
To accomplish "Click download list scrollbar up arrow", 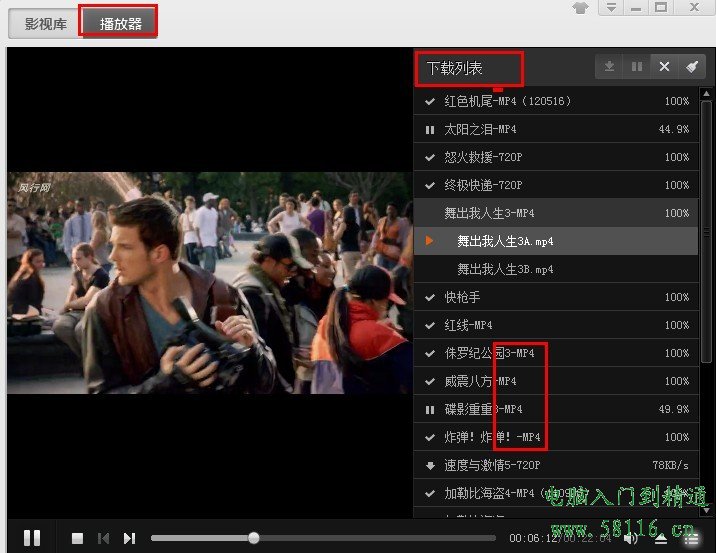I will 706,94.
